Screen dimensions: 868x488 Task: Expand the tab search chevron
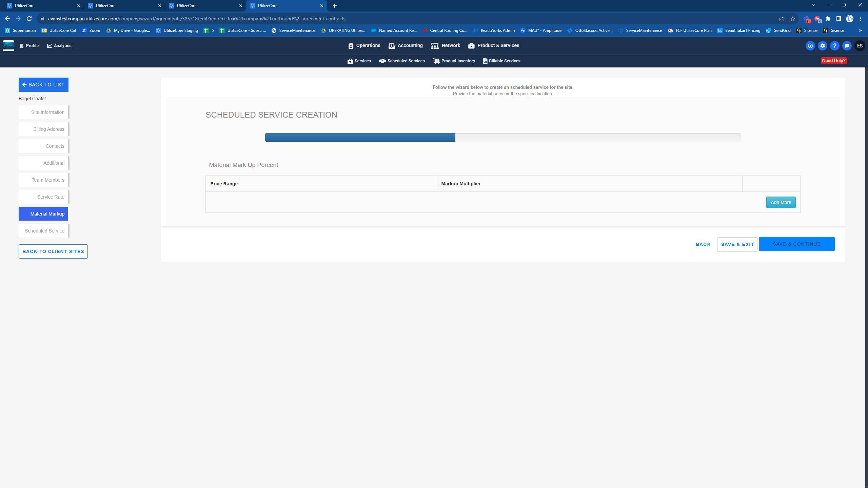pos(813,5)
